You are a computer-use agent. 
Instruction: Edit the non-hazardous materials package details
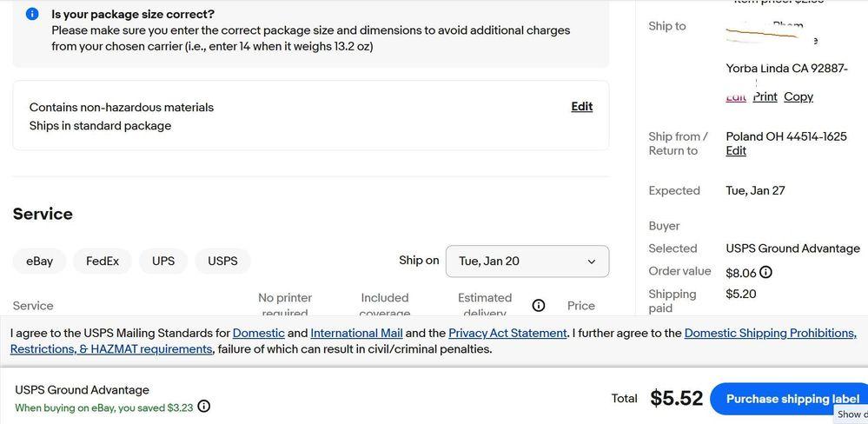(x=582, y=106)
